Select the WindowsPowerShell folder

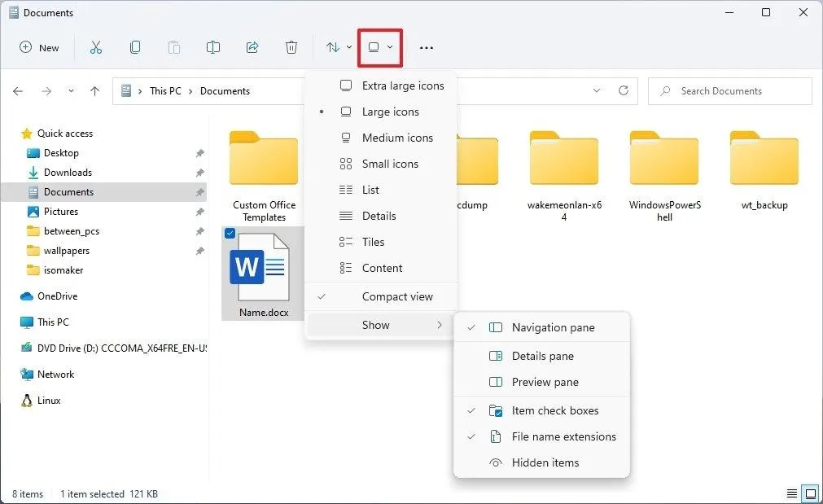click(x=664, y=177)
